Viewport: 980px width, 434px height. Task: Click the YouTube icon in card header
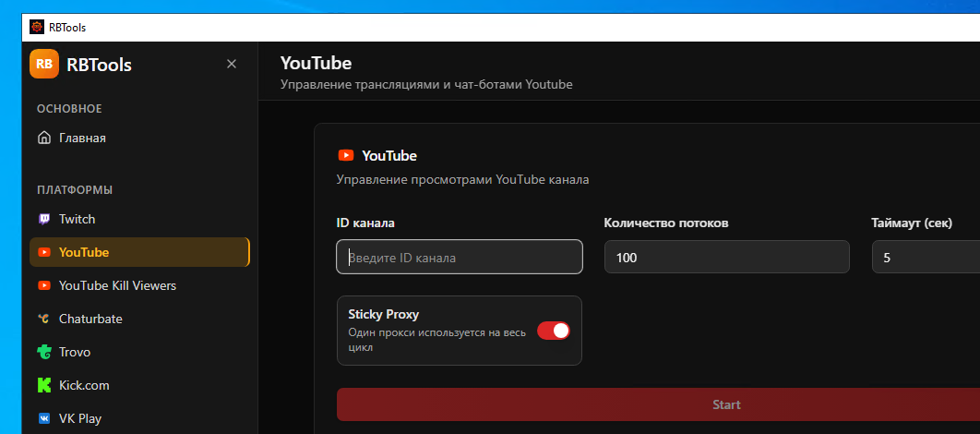[x=346, y=155]
